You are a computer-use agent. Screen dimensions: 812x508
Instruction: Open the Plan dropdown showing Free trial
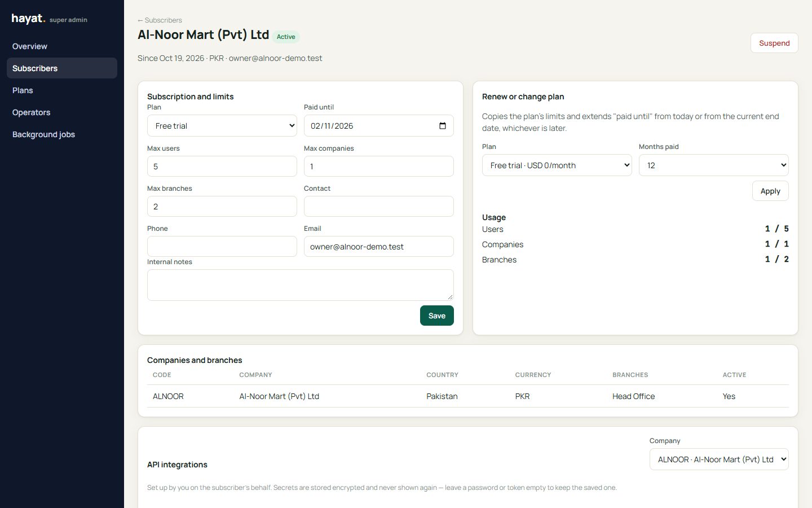coord(222,126)
